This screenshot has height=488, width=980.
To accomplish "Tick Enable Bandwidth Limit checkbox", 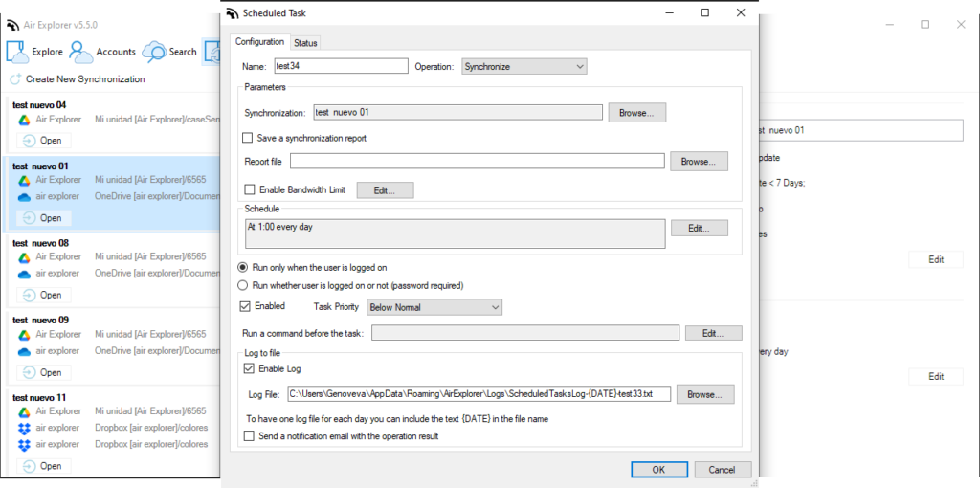I will coord(250,189).
